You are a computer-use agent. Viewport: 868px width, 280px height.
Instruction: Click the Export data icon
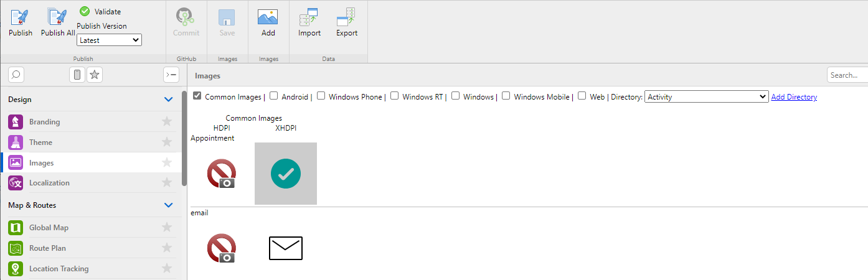[x=347, y=17]
